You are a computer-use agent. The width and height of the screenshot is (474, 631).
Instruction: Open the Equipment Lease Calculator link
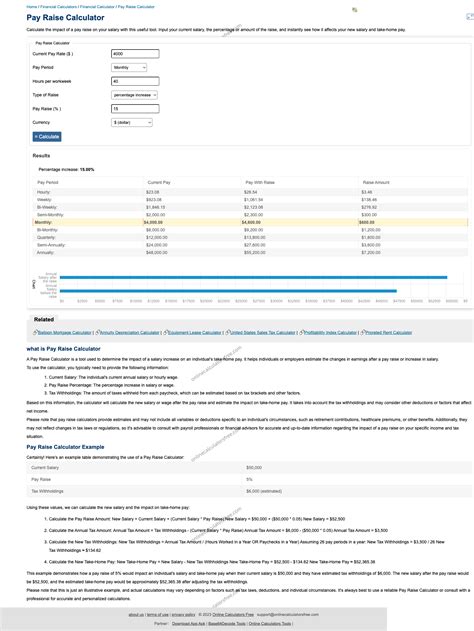[x=195, y=333]
